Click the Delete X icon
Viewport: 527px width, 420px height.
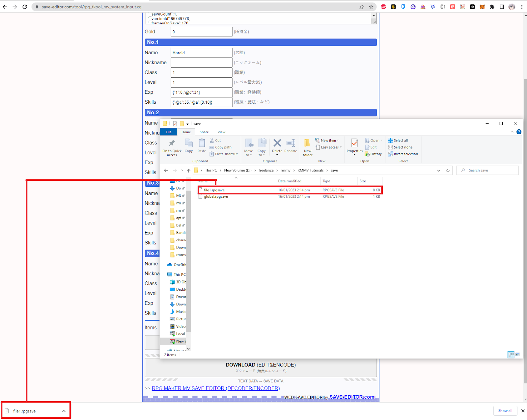click(277, 143)
